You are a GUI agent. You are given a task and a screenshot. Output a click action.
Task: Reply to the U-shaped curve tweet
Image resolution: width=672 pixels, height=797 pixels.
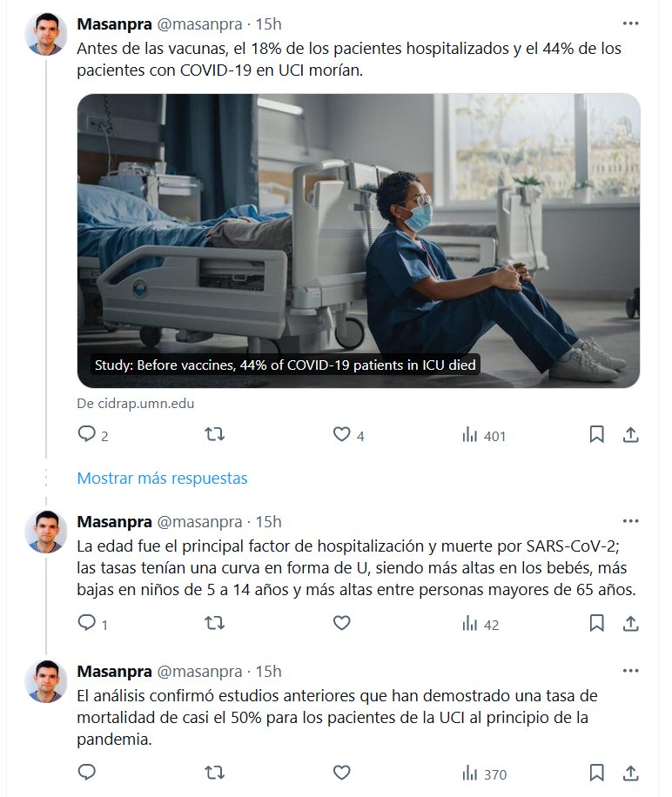87,623
